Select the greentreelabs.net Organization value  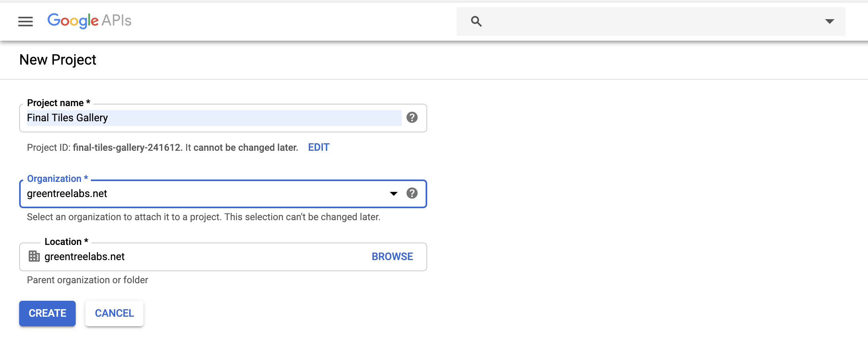coord(67,194)
